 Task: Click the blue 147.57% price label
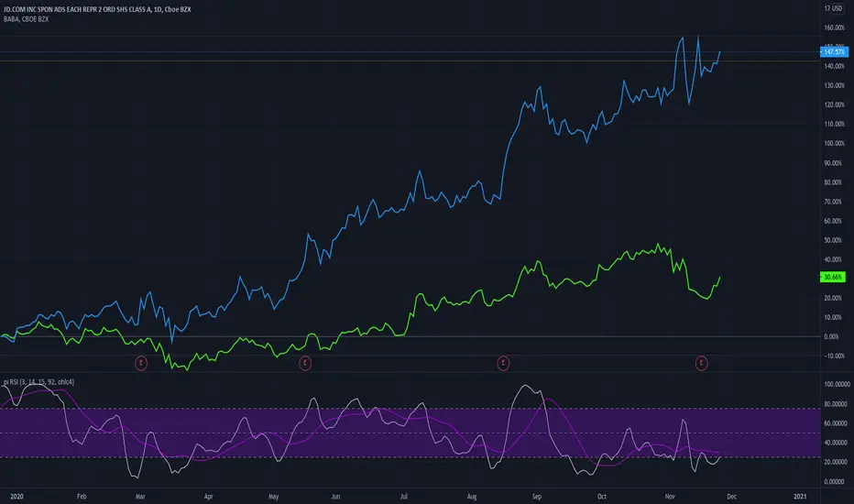tap(834, 51)
